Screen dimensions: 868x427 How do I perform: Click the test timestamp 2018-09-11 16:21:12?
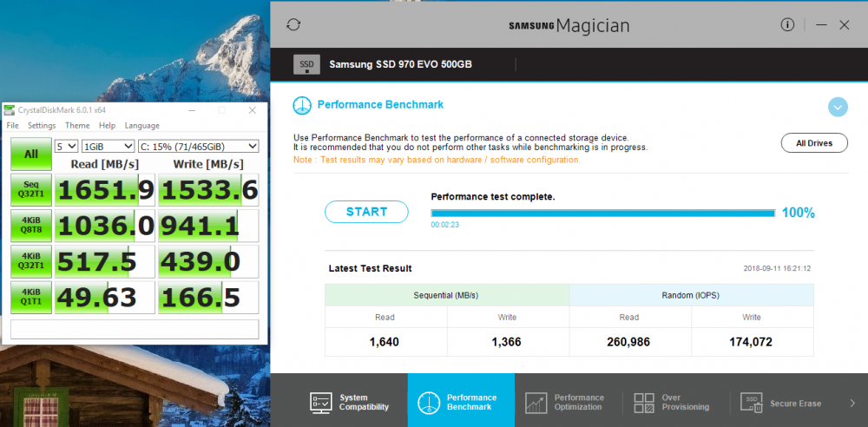pyautogui.click(x=777, y=268)
